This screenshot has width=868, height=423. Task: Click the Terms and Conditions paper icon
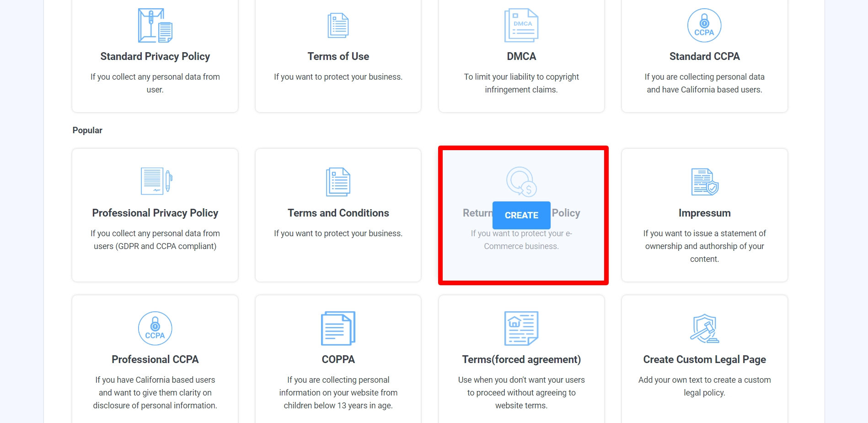(338, 181)
